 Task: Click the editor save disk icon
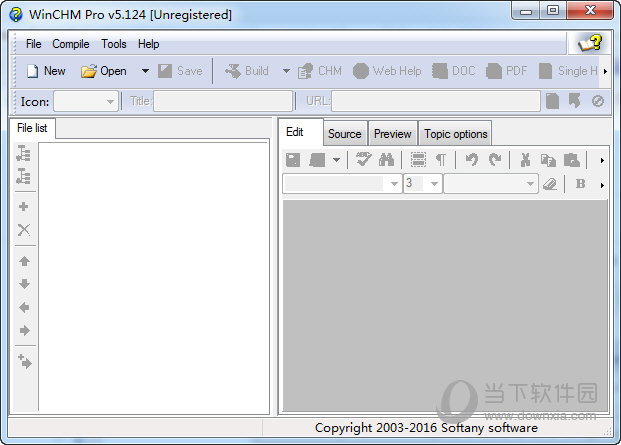pos(293,160)
